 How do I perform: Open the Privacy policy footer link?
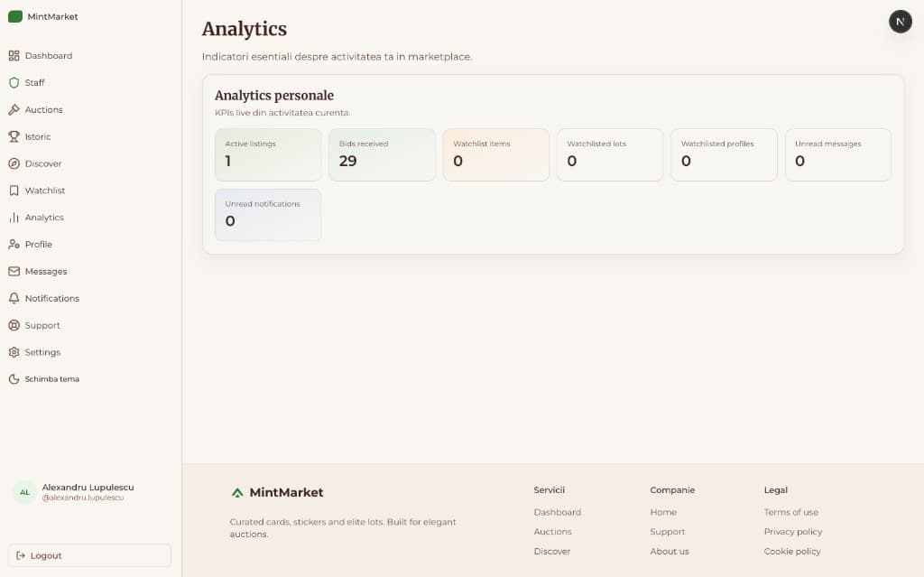[x=792, y=532]
